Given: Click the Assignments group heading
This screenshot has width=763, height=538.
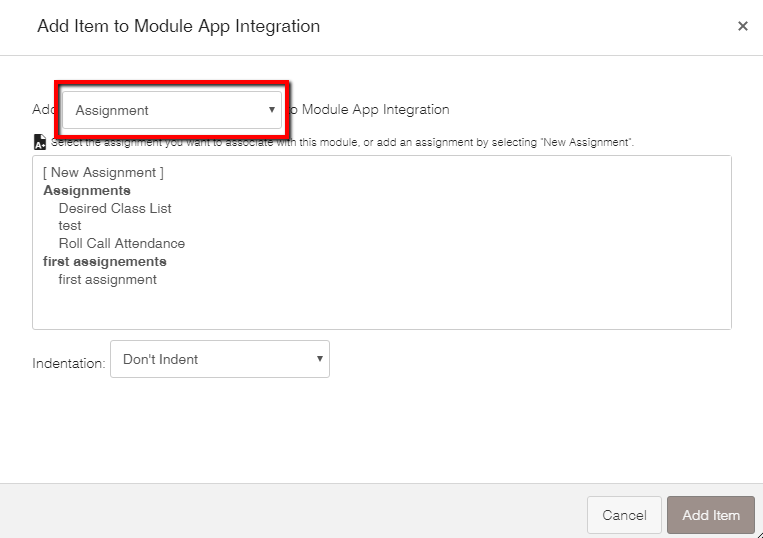Looking at the screenshot, I should 87,190.
